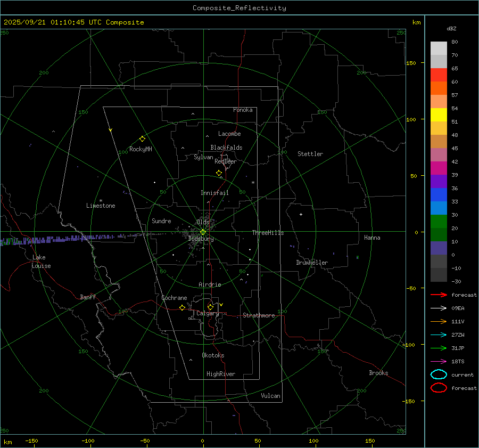Image resolution: width=479 pixels, height=448 pixels.
Task: Click the yellow diamond marker near RockyMH
Action: [142, 139]
